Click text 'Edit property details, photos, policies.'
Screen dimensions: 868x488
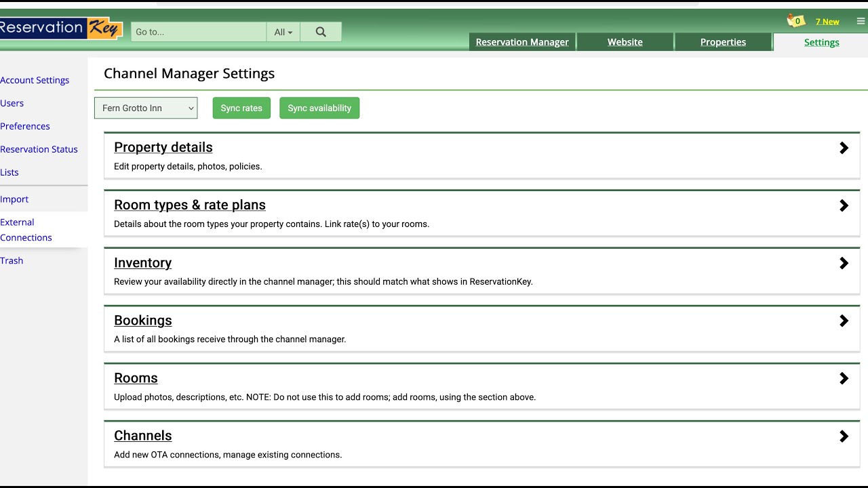(188, 166)
